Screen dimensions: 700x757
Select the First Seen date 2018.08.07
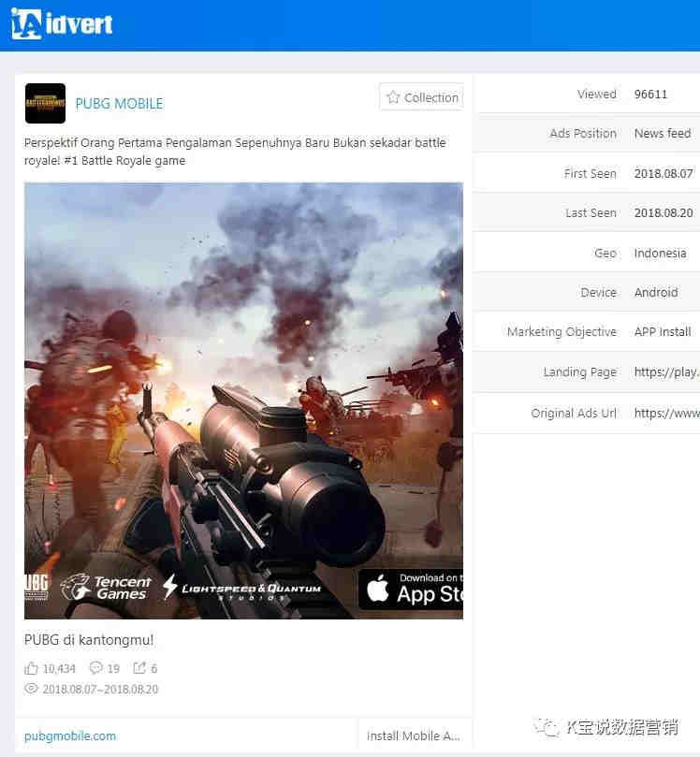(x=664, y=173)
